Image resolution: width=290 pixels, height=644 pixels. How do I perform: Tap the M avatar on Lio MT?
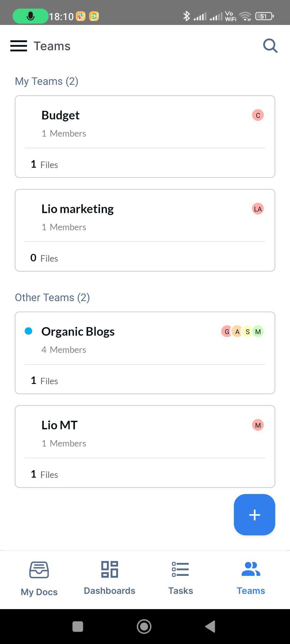tap(258, 425)
